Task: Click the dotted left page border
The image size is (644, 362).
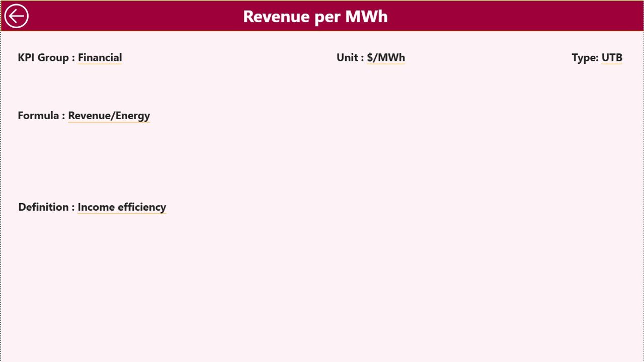Action: (x=2, y=201)
